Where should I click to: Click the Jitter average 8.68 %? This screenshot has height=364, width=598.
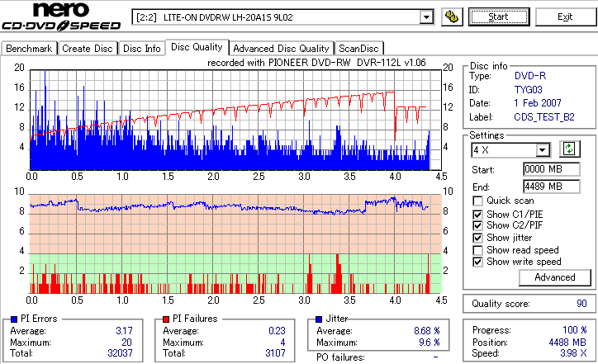click(427, 331)
